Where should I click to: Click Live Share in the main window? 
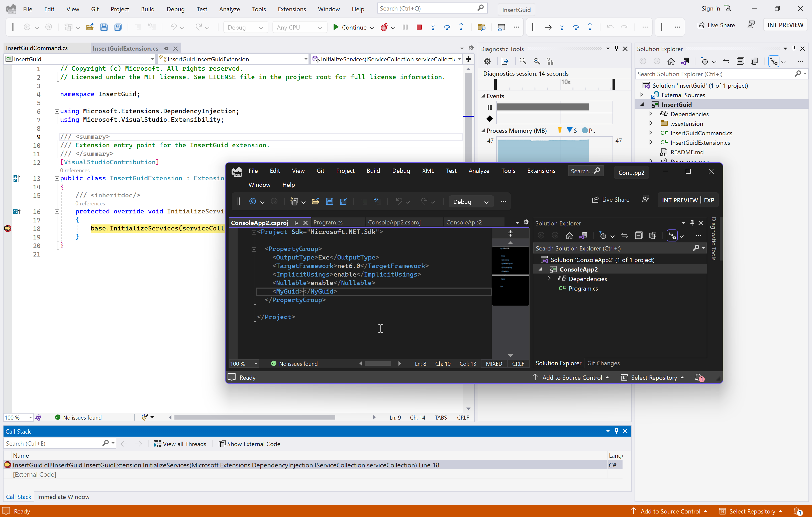click(716, 25)
